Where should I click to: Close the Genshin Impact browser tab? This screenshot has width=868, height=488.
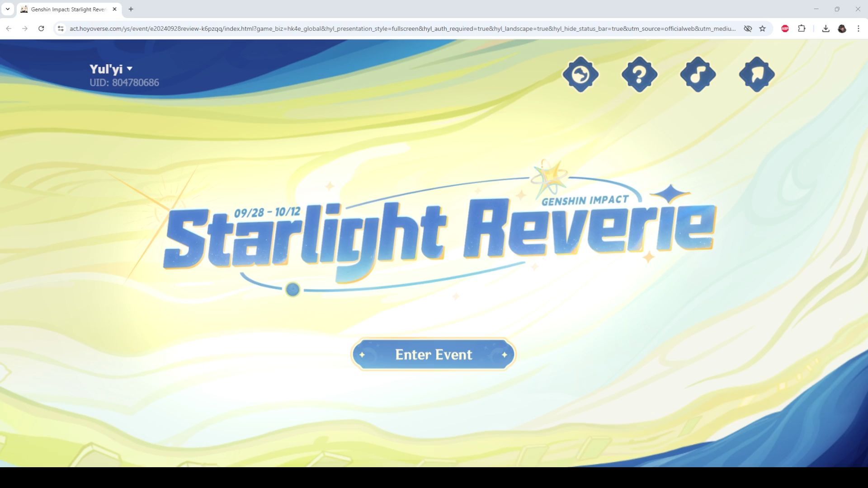pos(114,9)
